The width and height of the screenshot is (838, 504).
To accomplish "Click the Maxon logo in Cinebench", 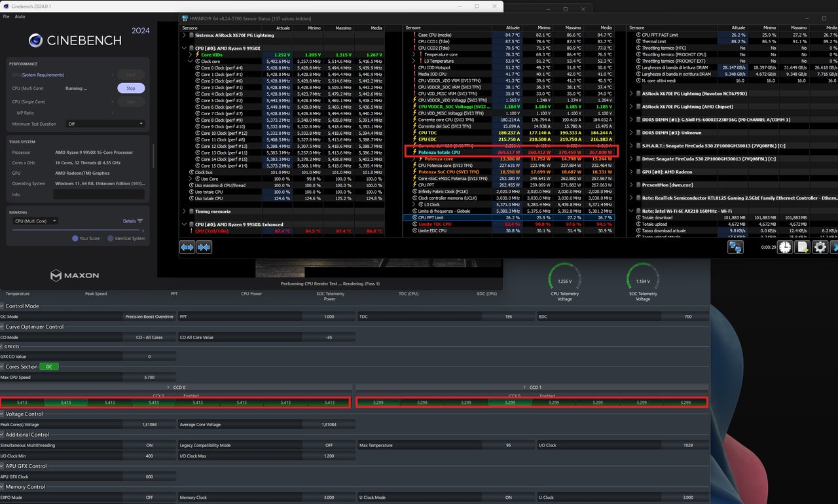I will pyautogui.click(x=75, y=276).
